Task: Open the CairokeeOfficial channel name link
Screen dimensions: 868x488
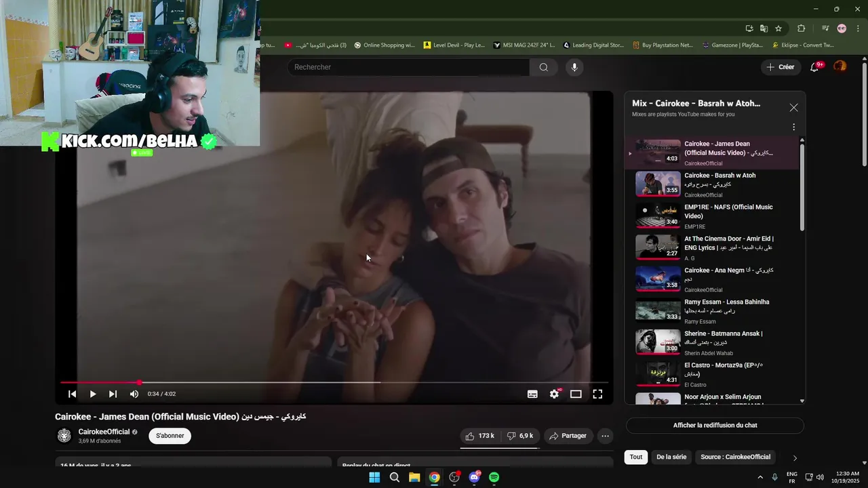Action: point(104,432)
